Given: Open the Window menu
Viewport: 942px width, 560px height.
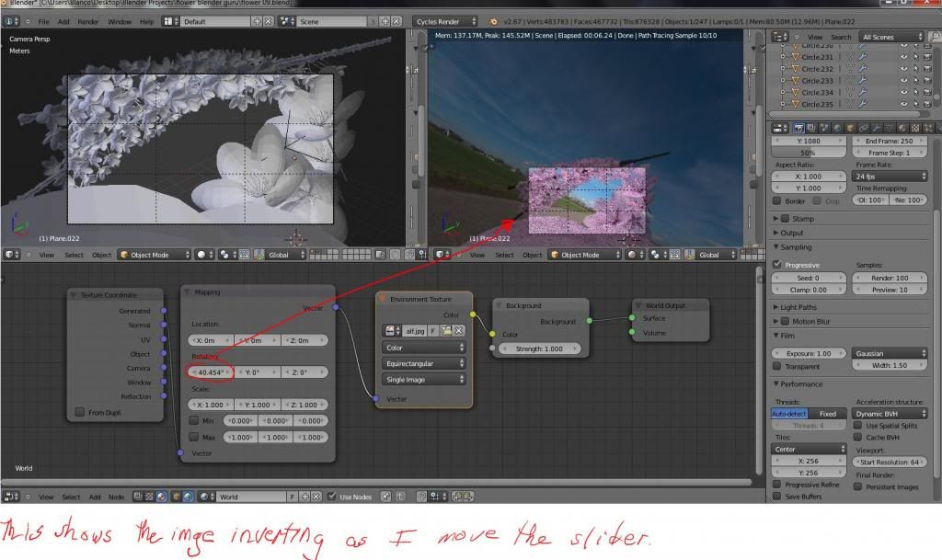Looking at the screenshot, I should click(120, 21).
